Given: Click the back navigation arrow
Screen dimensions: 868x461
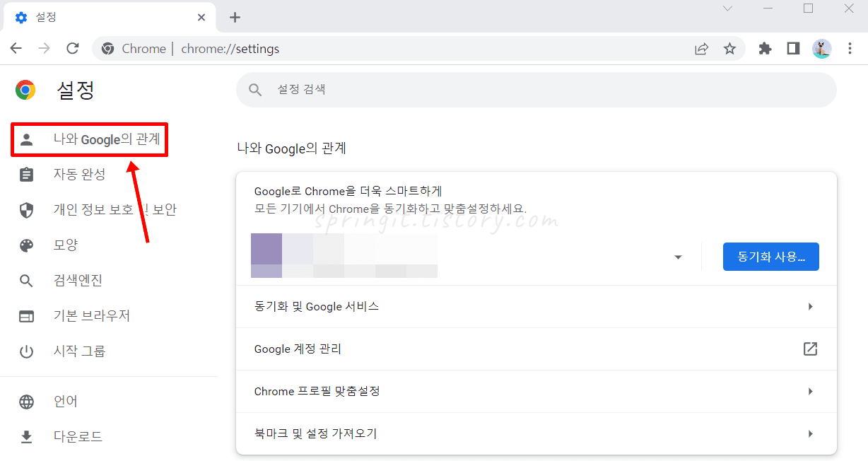Looking at the screenshot, I should pyautogui.click(x=16, y=49).
